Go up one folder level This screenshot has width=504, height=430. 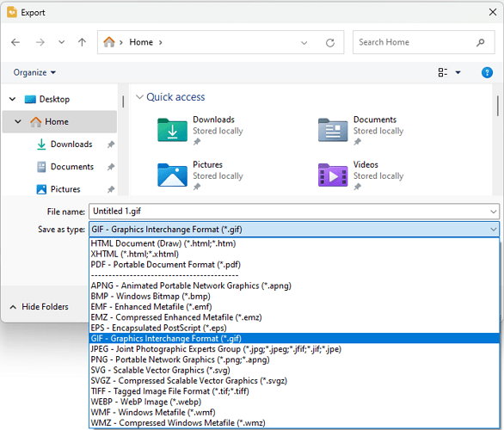82,42
